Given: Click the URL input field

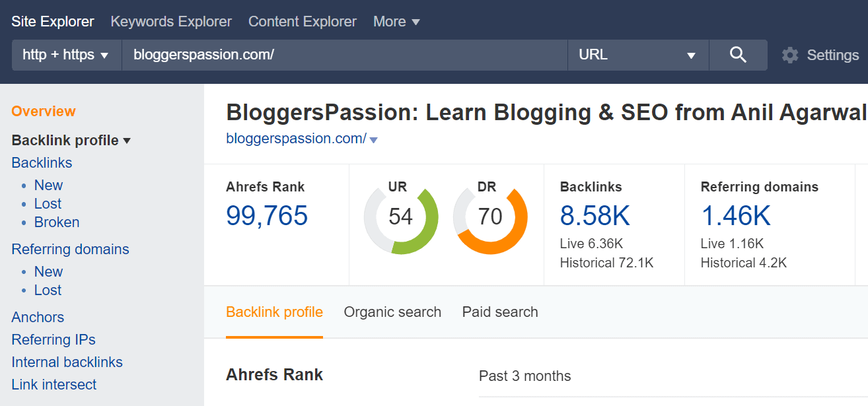Looking at the screenshot, I should tap(344, 55).
